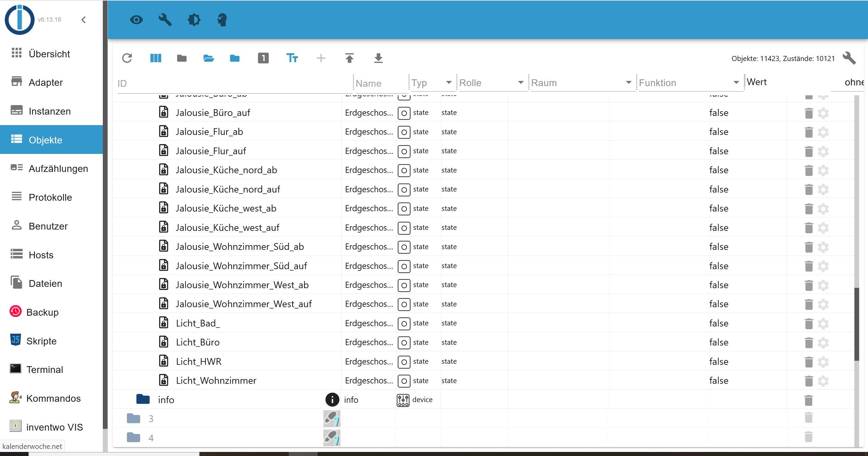Click the vertical scrollbar thumb
Image resolution: width=868 pixels, height=456 pixels.
coord(856,324)
